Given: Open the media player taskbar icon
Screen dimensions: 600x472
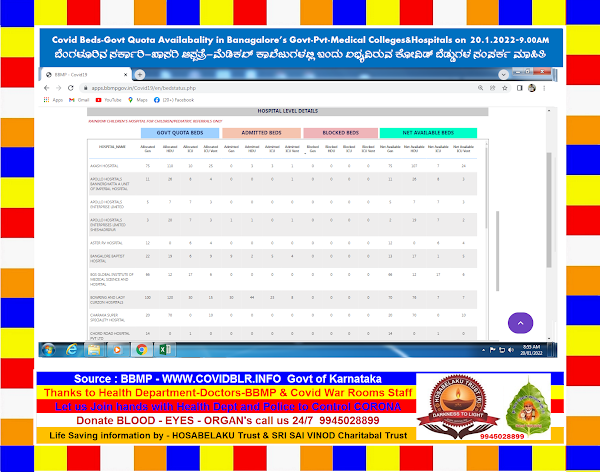Looking at the screenshot, I should [x=117, y=350].
